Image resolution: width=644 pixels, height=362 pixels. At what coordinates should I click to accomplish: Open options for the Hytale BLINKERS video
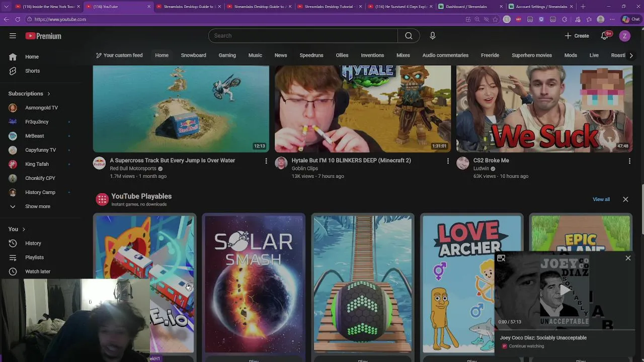pyautogui.click(x=448, y=161)
